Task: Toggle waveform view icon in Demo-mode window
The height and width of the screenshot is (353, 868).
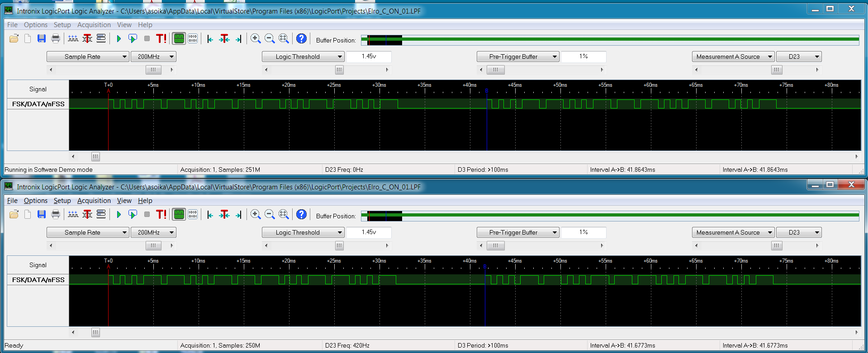Action: [179, 38]
